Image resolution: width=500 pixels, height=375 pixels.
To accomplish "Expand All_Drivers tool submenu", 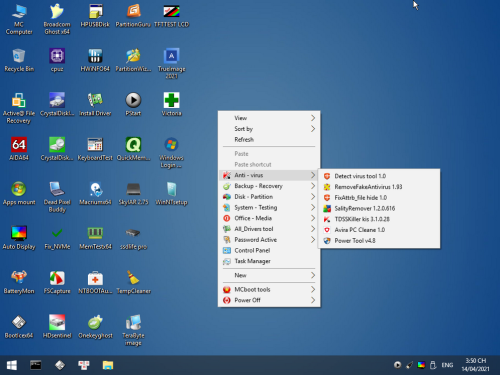I will coord(269,229).
